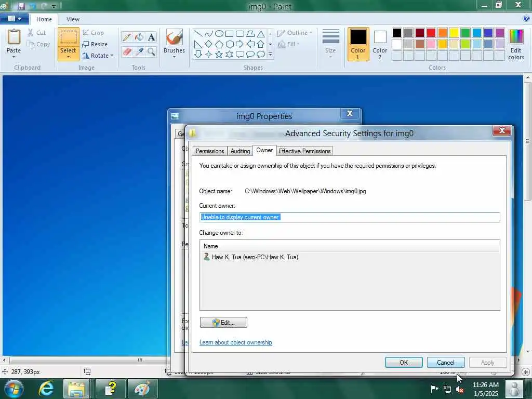The image size is (532, 399).
Task: Open Internet Explorer from taskbar
Action: click(x=46, y=389)
